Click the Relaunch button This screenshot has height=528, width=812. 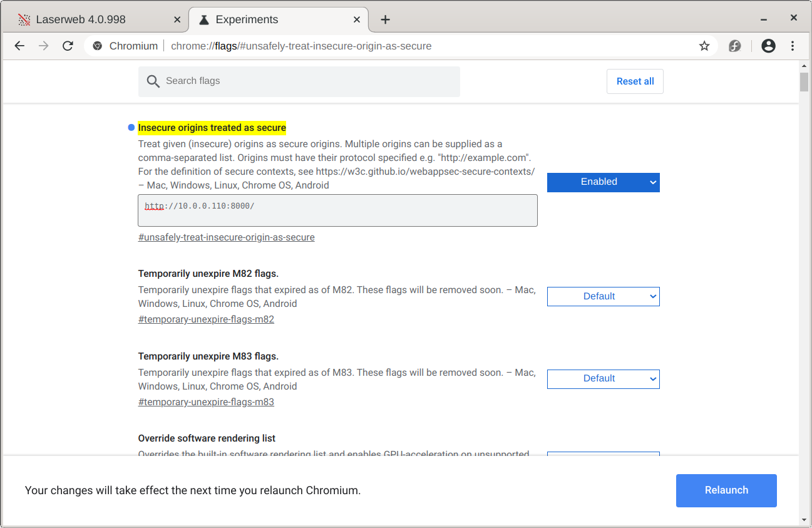(x=726, y=490)
